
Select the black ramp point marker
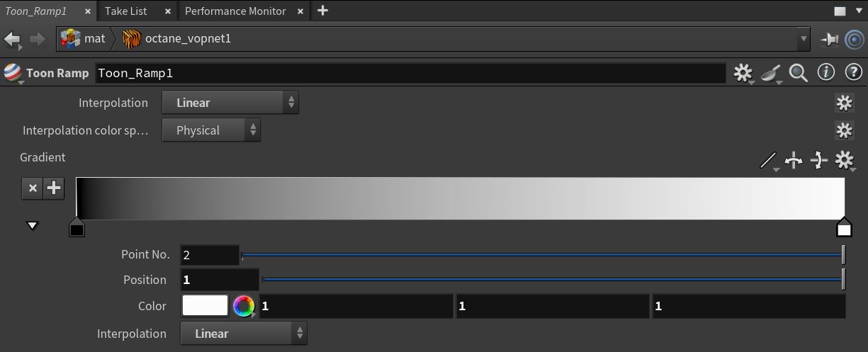[77, 228]
